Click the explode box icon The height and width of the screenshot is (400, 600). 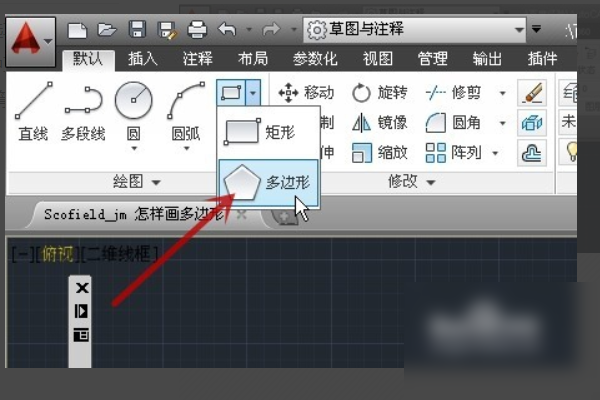tap(532, 123)
